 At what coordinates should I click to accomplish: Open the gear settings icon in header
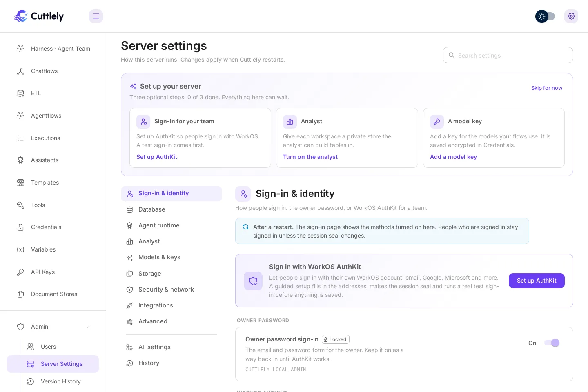[571, 16]
